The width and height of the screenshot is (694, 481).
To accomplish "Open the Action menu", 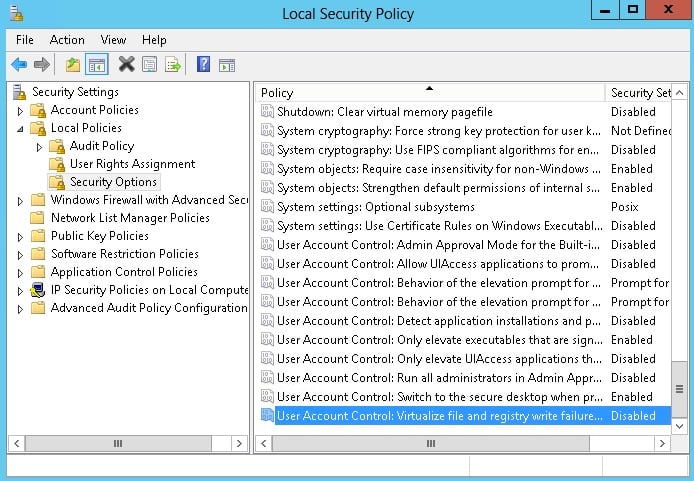I will [x=67, y=40].
